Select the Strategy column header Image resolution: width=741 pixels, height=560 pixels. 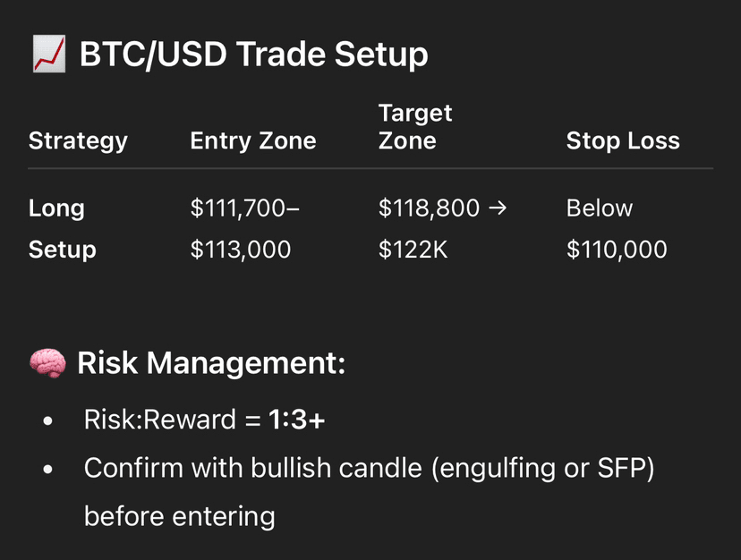point(78,140)
